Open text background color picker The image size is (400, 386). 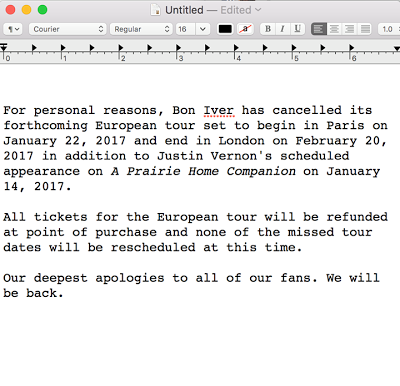click(245, 29)
